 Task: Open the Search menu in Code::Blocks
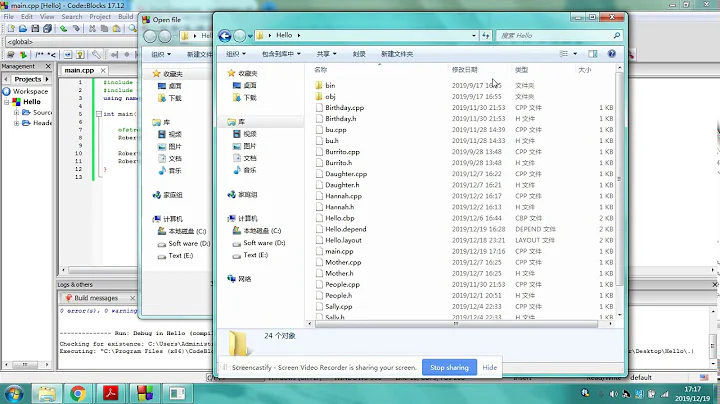(x=72, y=17)
